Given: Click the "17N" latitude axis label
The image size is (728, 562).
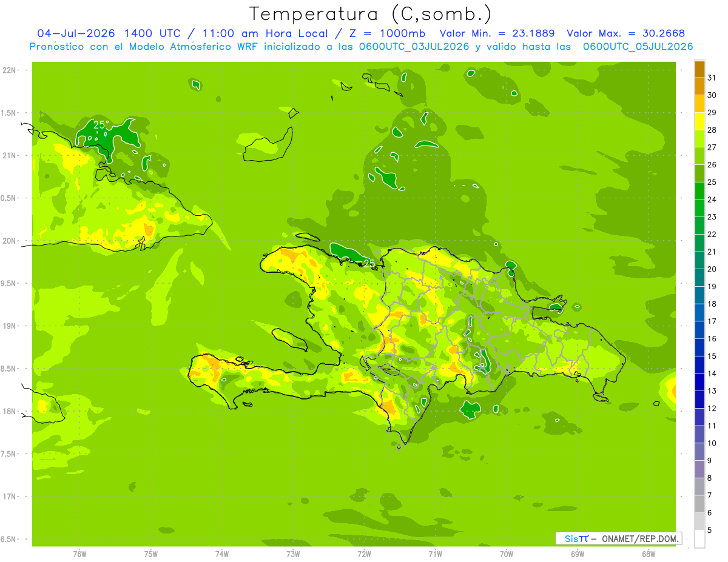Looking at the screenshot, I should [10, 497].
